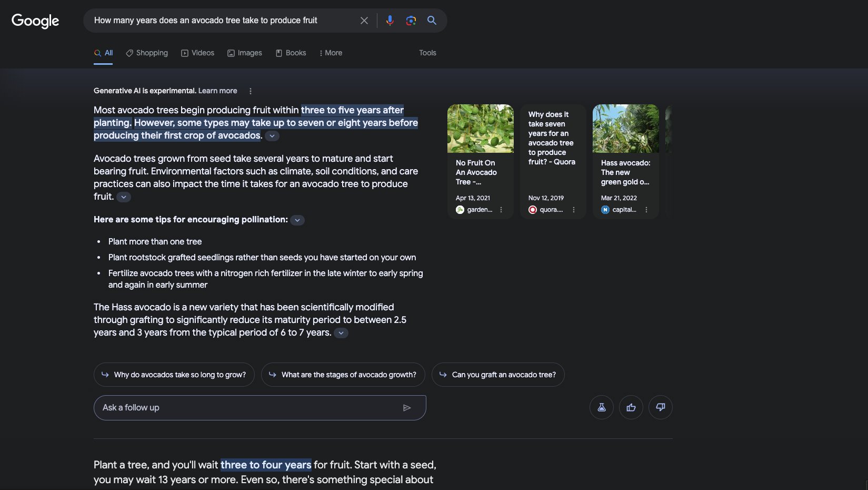Click 'Generative AI is experimental.' label
The height and width of the screenshot is (490, 868).
click(145, 91)
